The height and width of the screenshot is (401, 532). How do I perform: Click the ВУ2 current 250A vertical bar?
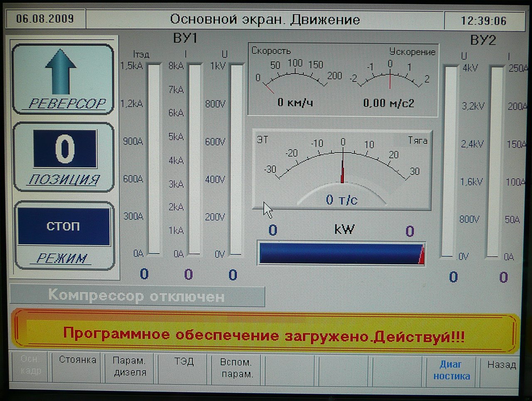[496, 161]
